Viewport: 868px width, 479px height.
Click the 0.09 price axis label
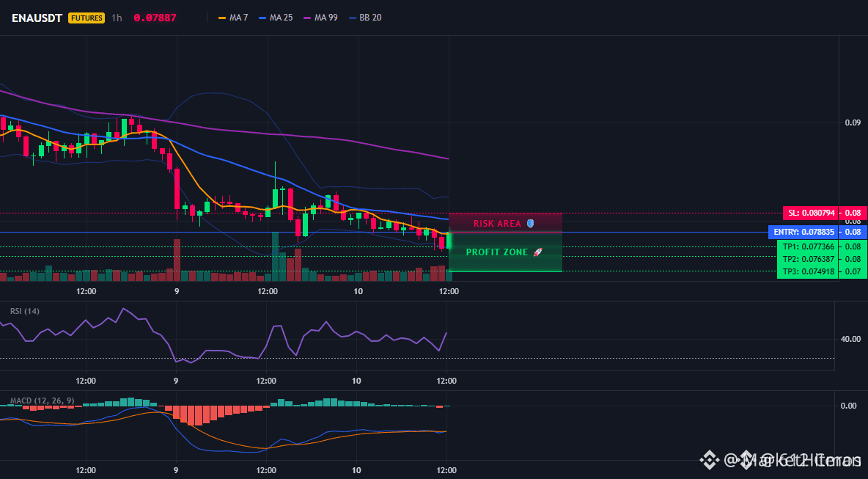(x=853, y=123)
